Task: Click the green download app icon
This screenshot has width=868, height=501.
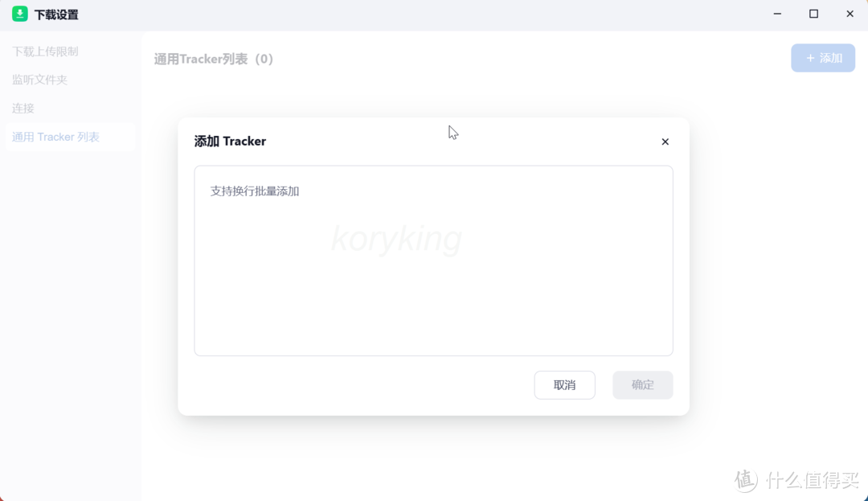Action: [x=19, y=14]
